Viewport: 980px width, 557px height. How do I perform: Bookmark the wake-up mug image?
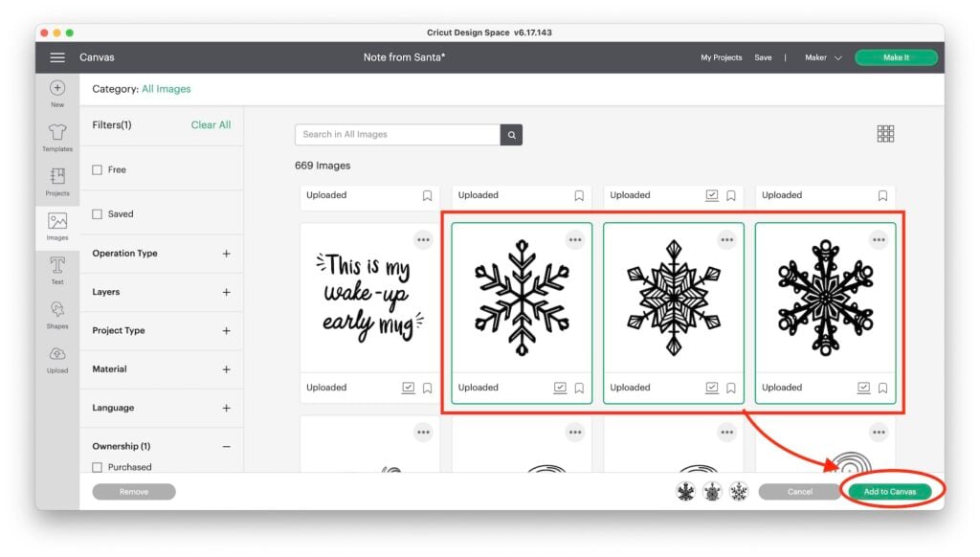pyautogui.click(x=428, y=389)
